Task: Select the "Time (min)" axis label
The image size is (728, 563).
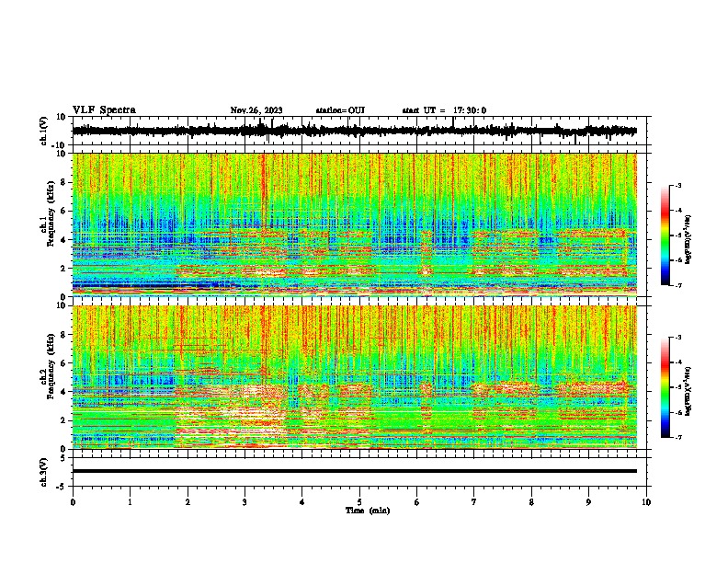Action: point(368,511)
